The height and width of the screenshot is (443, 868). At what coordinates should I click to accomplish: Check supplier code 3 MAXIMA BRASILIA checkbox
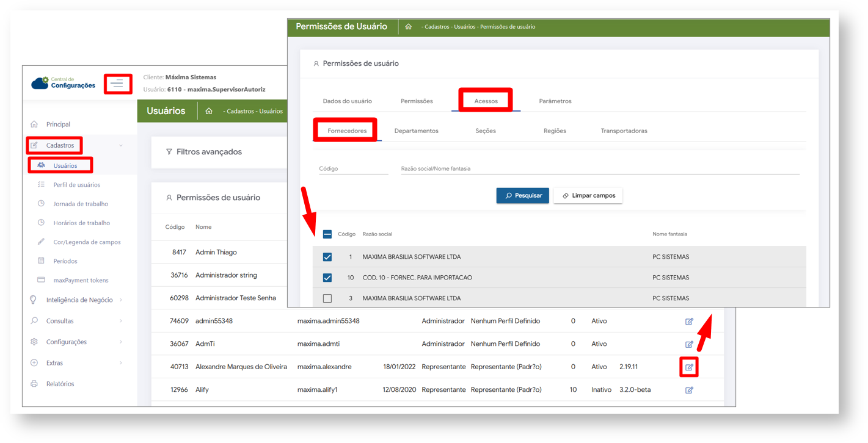(x=327, y=298)
